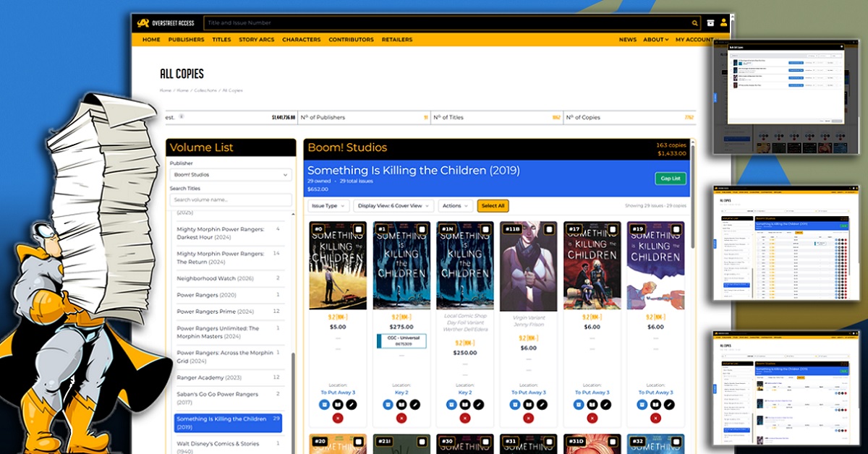Remove issue #1N with red X icon

(465, 418)
